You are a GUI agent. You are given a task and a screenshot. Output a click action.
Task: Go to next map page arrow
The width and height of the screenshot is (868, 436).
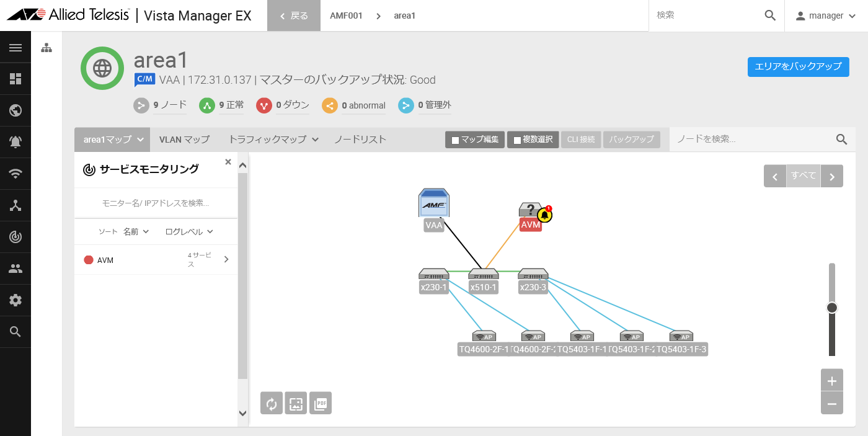[x=832, y=176]
